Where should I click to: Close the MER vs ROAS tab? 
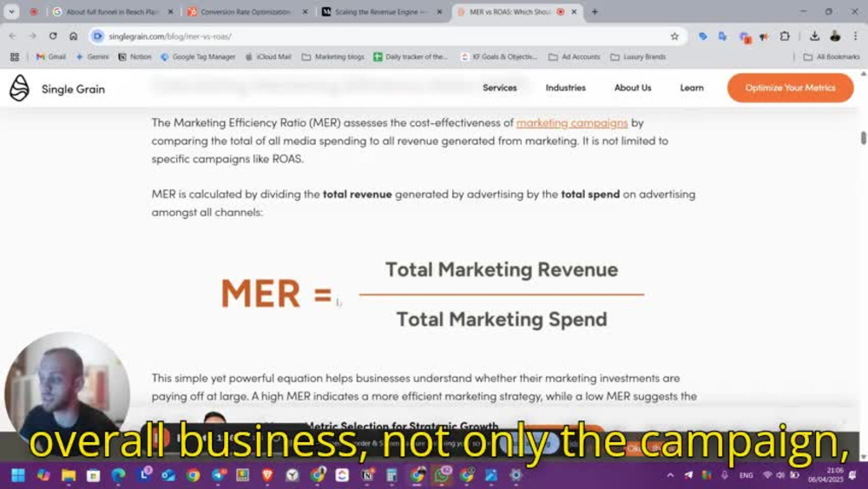click(x=574, y=11)
